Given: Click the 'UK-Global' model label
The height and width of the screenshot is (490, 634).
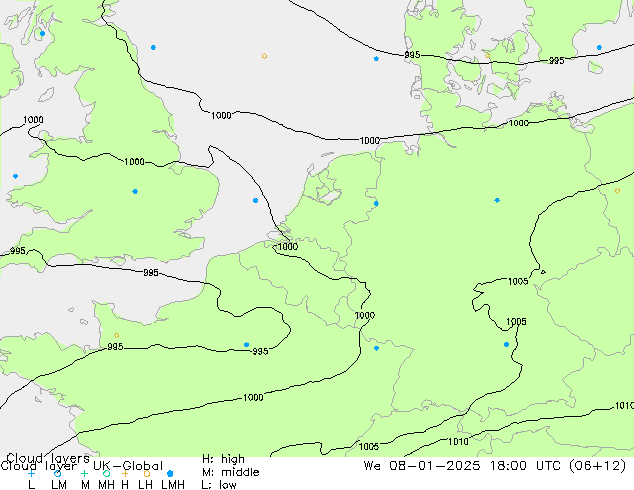Looking at the screenshot, I should 127,466.
